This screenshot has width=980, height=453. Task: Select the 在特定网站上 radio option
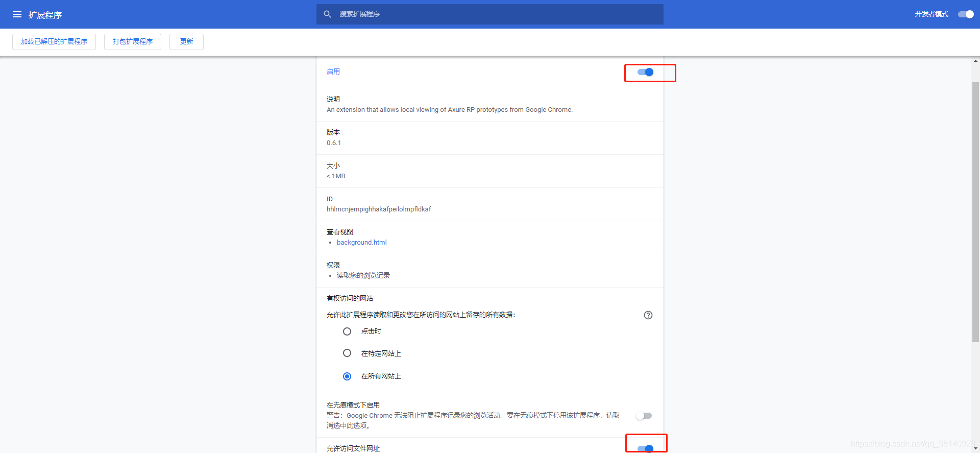click(347, 353)
